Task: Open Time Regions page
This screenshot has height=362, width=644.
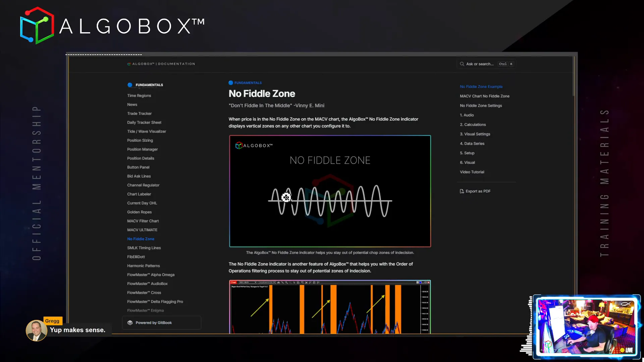Action: 139,96
